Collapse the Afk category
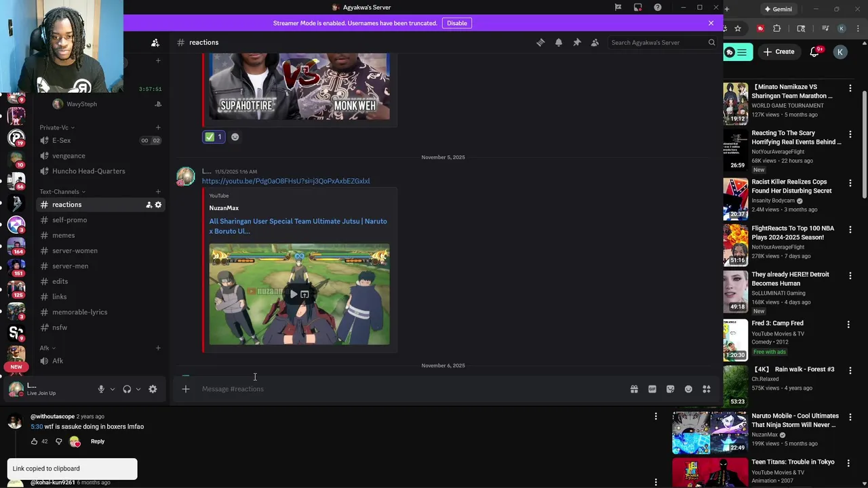The image size is (868, 488). tap(47, 348)
